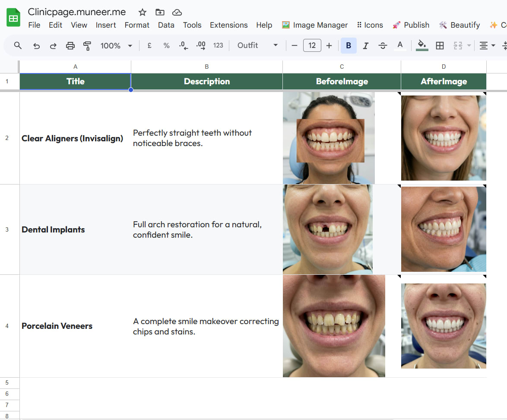Viewport: 507px width, 420px height.
Task: Select cell B2 with aligners description
Action: click(206, 138)
